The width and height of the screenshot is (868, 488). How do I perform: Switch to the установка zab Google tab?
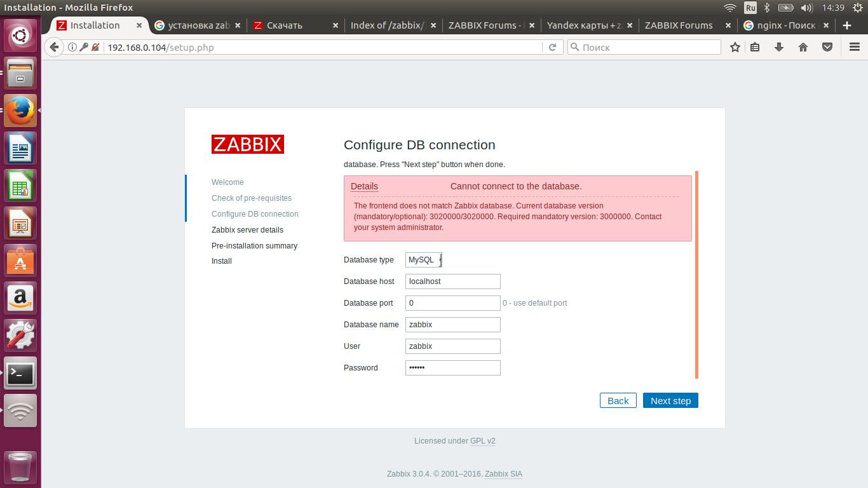click(x=198, y=25)
